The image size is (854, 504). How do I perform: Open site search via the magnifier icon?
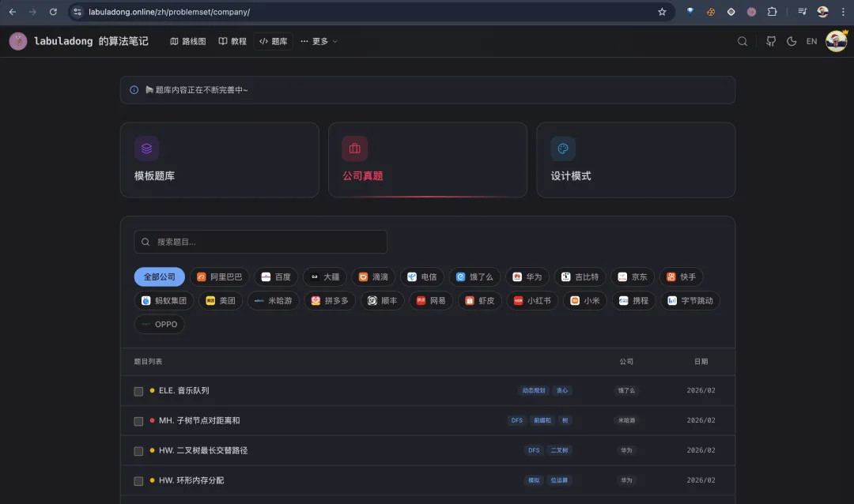coord(742,41)
